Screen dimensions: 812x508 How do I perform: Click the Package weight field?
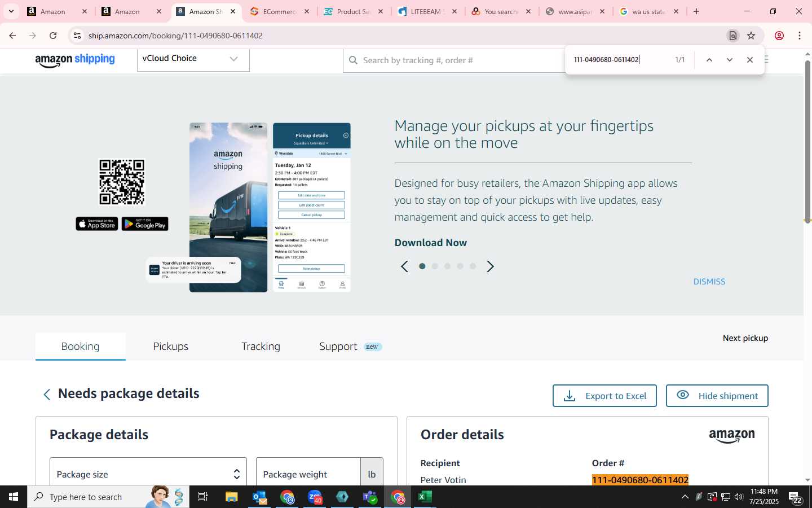click(308, 472)
